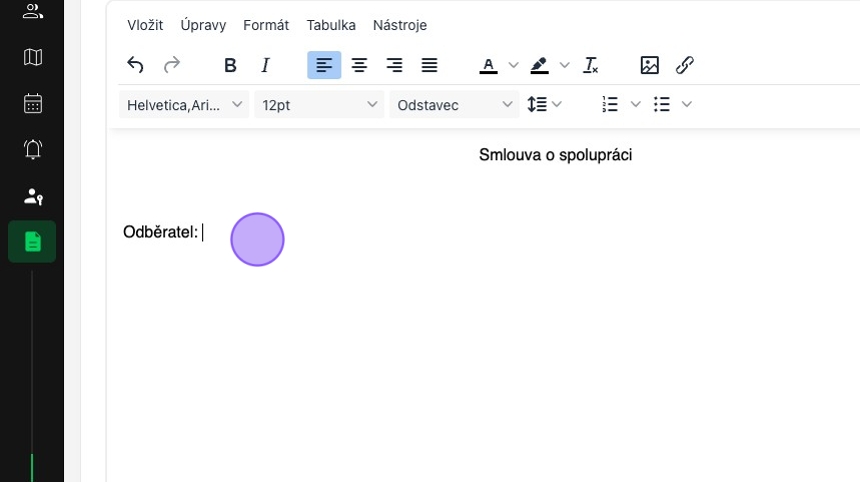This screenshot has height=482, width=860.
Task: Apply text color with A icon
Action: coord(488,65)
